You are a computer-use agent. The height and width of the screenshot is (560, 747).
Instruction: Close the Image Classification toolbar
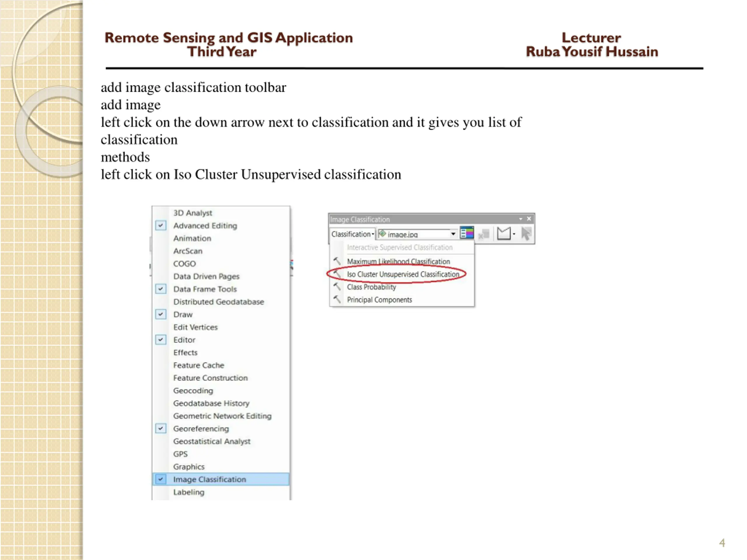coord(529,219)
